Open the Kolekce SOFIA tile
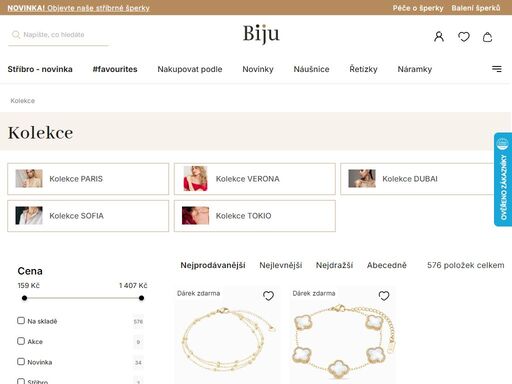 tap(88, 216)
